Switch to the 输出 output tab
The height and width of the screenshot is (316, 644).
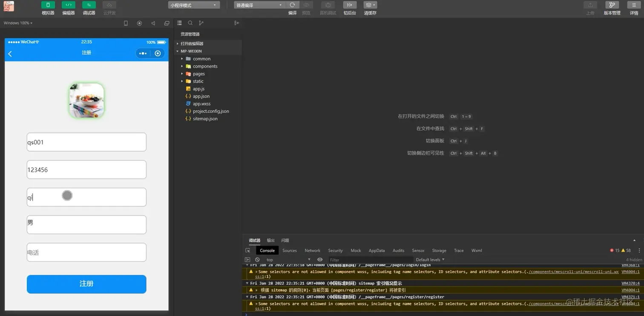[270, 240]
